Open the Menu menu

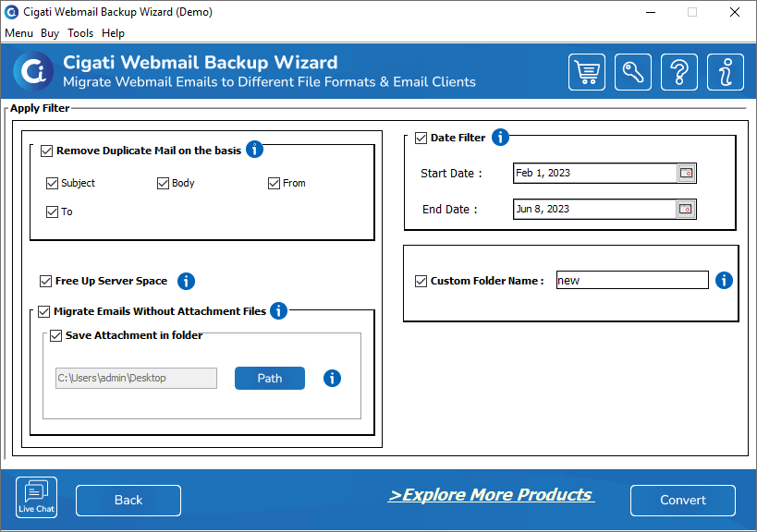click(x=18, y=33)
